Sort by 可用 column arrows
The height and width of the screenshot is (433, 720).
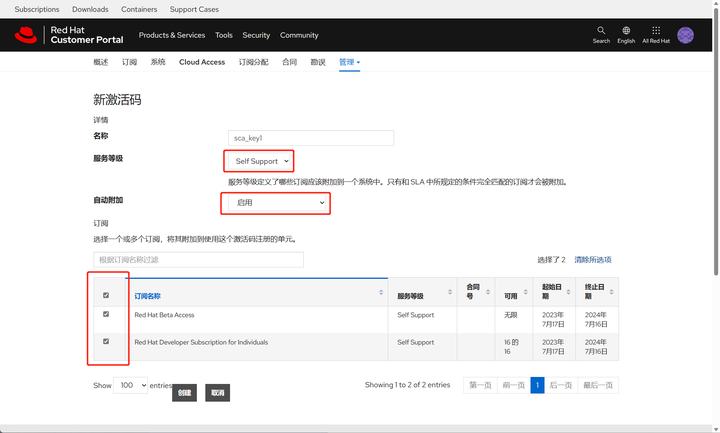tap(526, 292)
